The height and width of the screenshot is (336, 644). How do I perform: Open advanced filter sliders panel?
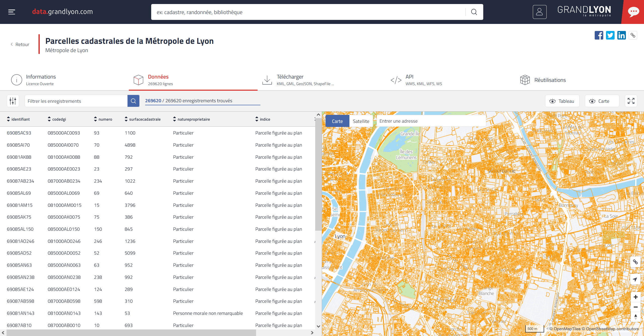point(13,101)
